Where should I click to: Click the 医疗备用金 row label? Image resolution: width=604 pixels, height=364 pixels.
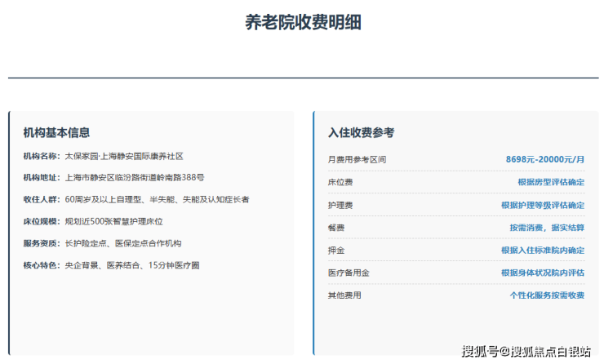pyautogui.click(x=349, y=273)
